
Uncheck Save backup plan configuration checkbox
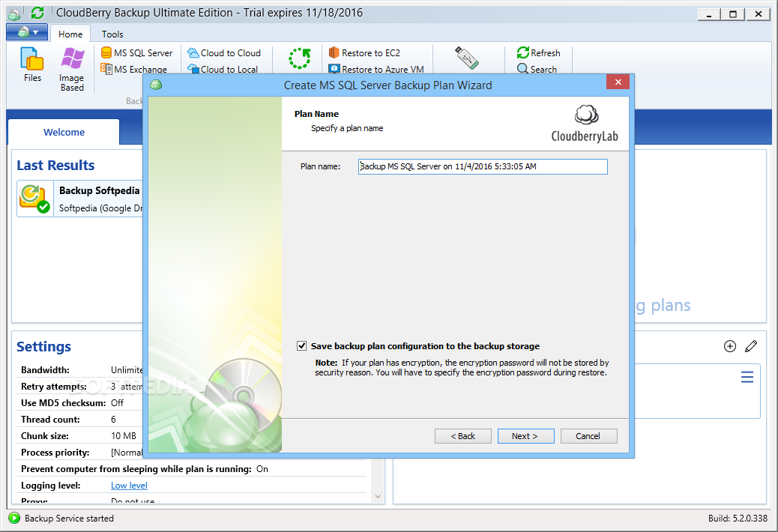[x=301, y=345]
